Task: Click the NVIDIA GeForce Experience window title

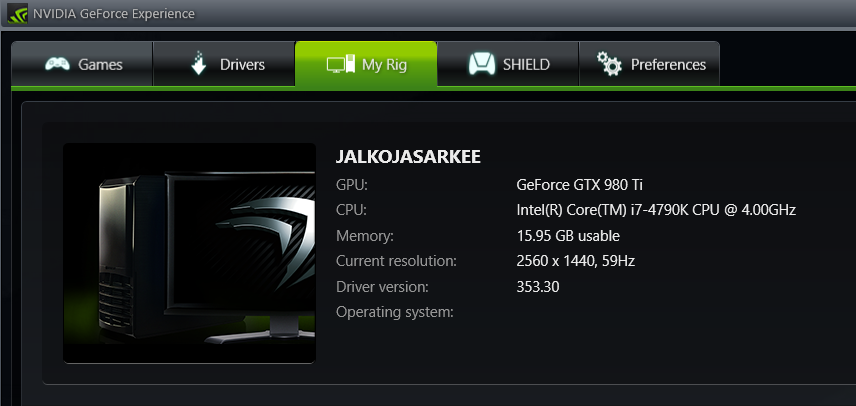Action: (x=115, y=14)
